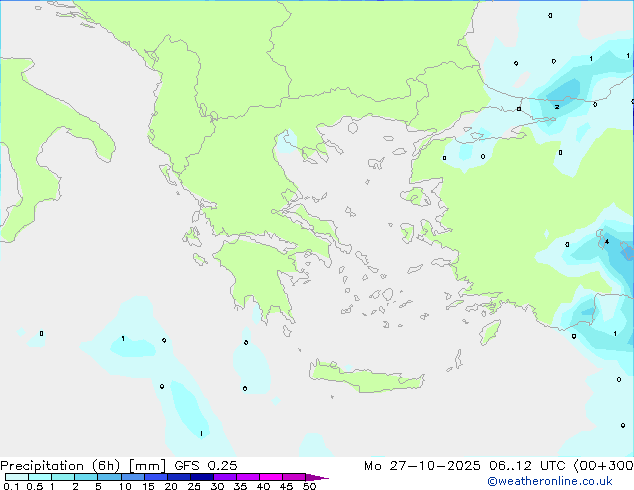Select the 20–25 mm legend color swatch
The height and width of the screenshot is (490, 634).
coord(178,477)
